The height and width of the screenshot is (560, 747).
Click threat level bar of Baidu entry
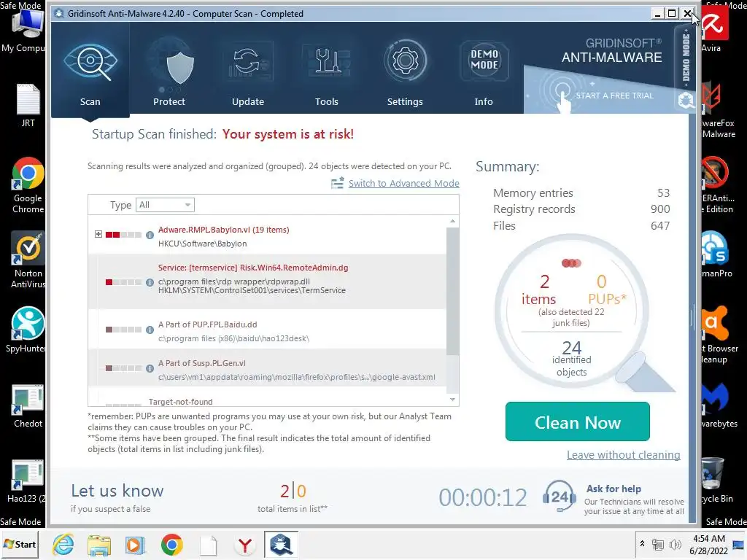[x=123, y=330]
